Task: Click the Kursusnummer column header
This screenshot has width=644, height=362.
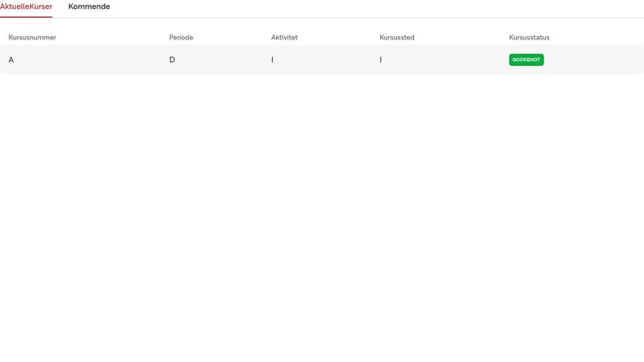Action: click(32, 38)
